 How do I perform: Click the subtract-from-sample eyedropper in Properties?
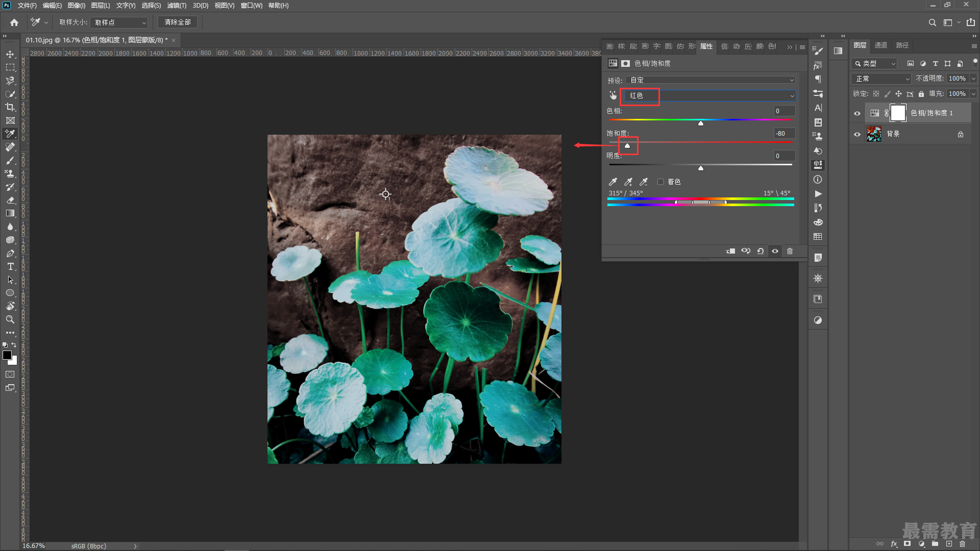point(644,182)
